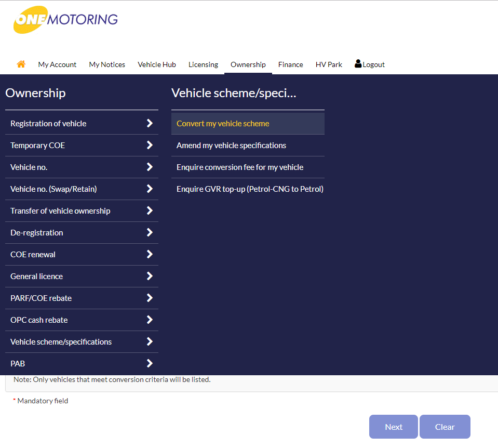Select Convert my vehicle scheme
Image resolution: width=498 pixels, height=448 pixels.
point(223,124)
